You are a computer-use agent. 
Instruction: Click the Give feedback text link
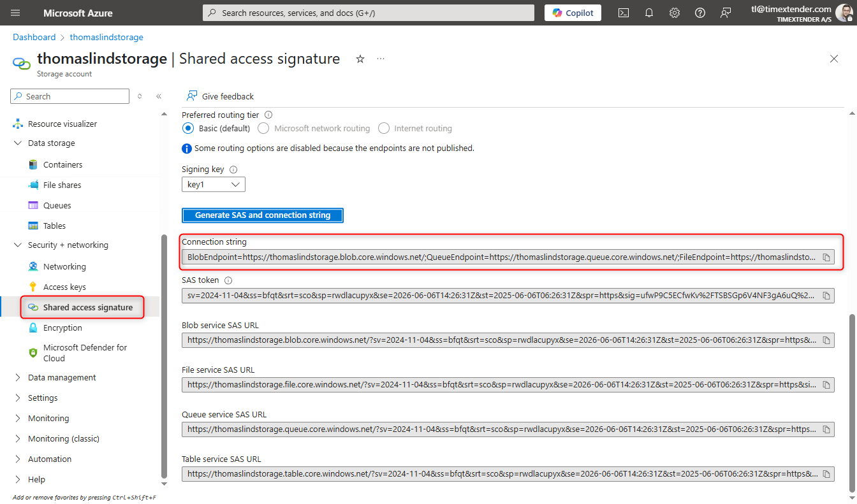(x=228, y=96)
